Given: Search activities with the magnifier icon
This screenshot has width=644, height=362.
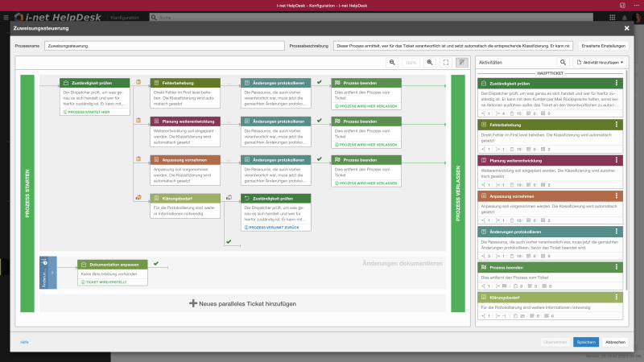Looking at the screenshot, I should click(x=564, y=62).
